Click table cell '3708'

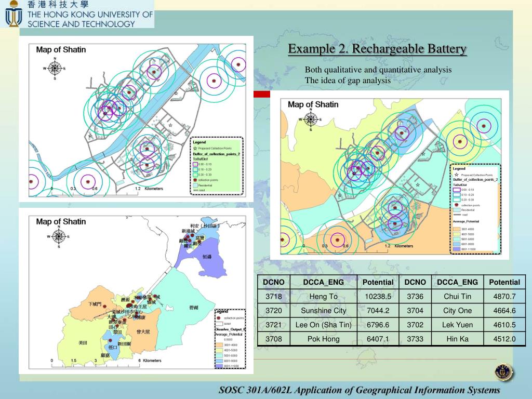(x=273, y=339)
